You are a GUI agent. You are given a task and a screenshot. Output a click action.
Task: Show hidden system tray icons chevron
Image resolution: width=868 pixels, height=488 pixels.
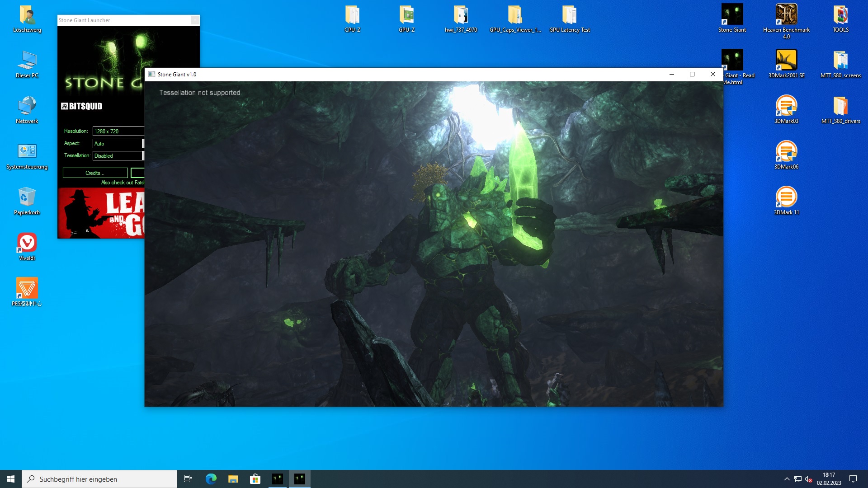pos(787,479)
